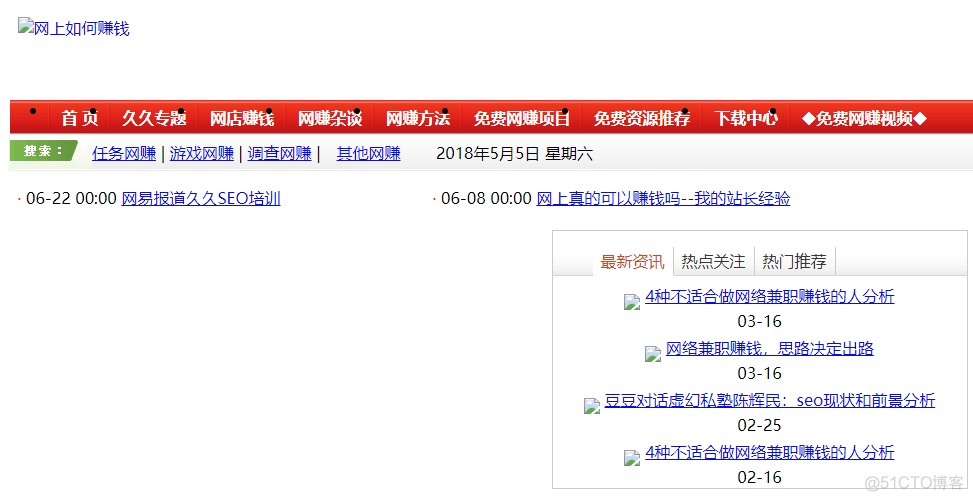The width and height of the screenshot is (973, 501).
Task: Open the ◆免费网赚视频◆ navigation item
Action: (x=864, y=118)
